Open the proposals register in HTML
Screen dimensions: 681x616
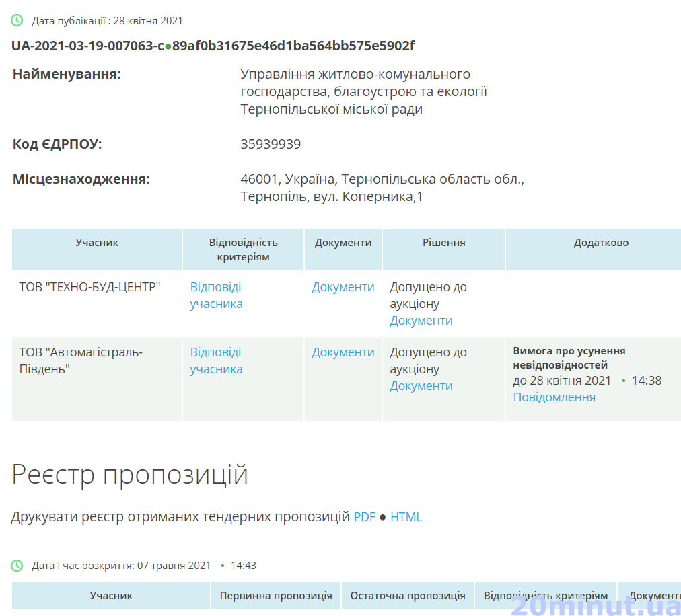pos(406,517)
